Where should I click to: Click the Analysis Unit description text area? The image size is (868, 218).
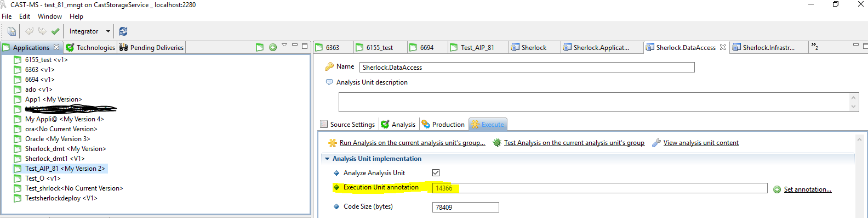(x=593, y=103)
